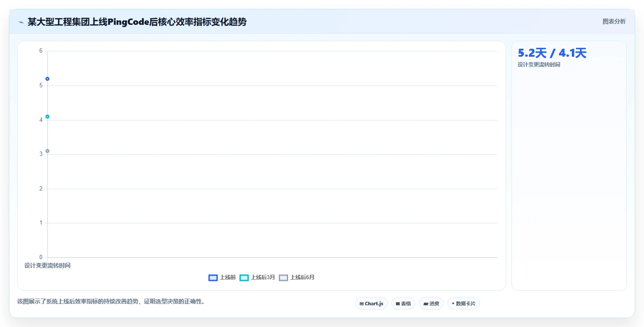The image size is (644, 327).
Task: Click the lightning icon beside the chart title
Action: click(x=21, y=22)
